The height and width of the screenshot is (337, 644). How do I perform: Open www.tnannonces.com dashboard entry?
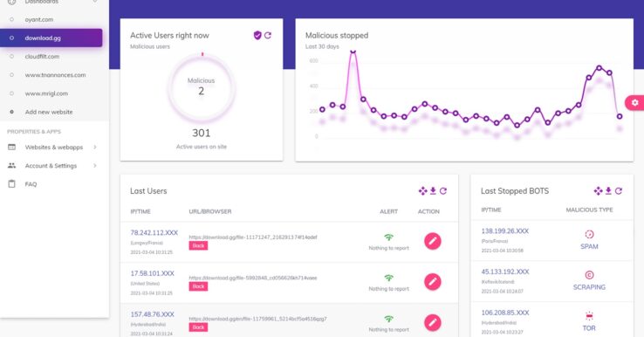[55, 75]
